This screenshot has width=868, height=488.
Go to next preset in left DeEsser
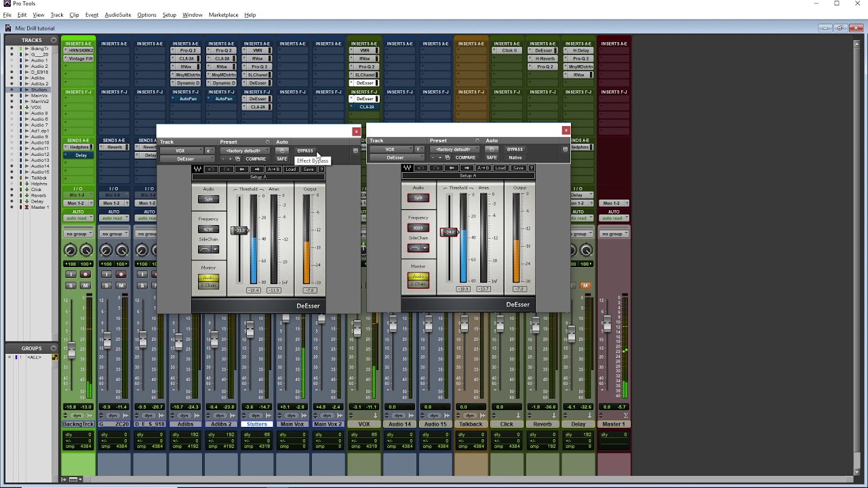tap(258, 169)
